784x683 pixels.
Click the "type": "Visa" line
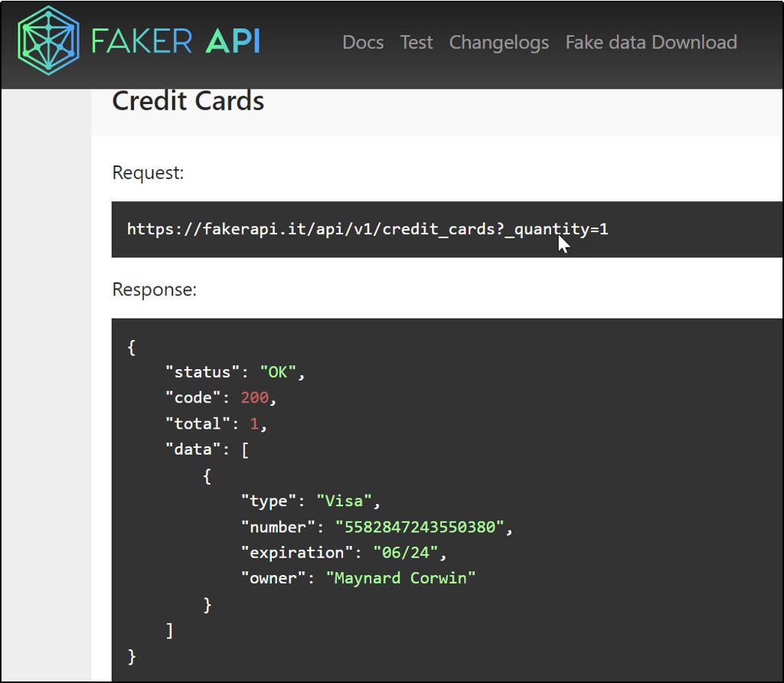pyautogui.click(x=311, y=501)
